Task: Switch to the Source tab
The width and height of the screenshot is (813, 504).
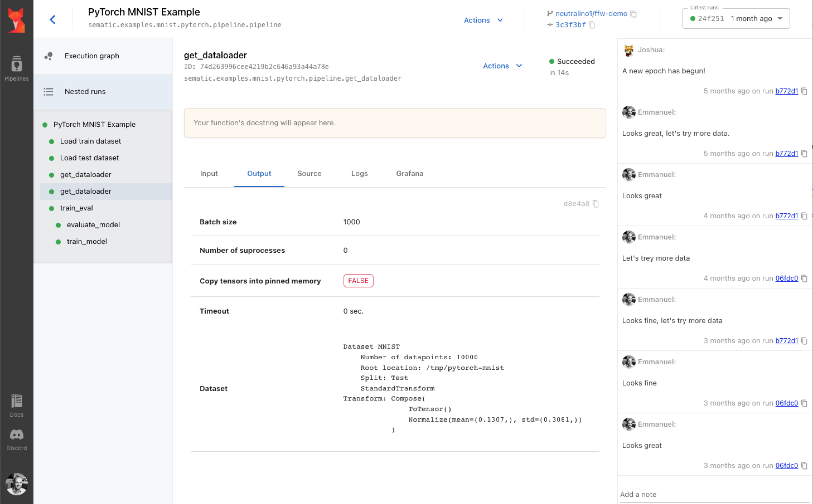Action: pyautogui.click(x=309, y=173)
